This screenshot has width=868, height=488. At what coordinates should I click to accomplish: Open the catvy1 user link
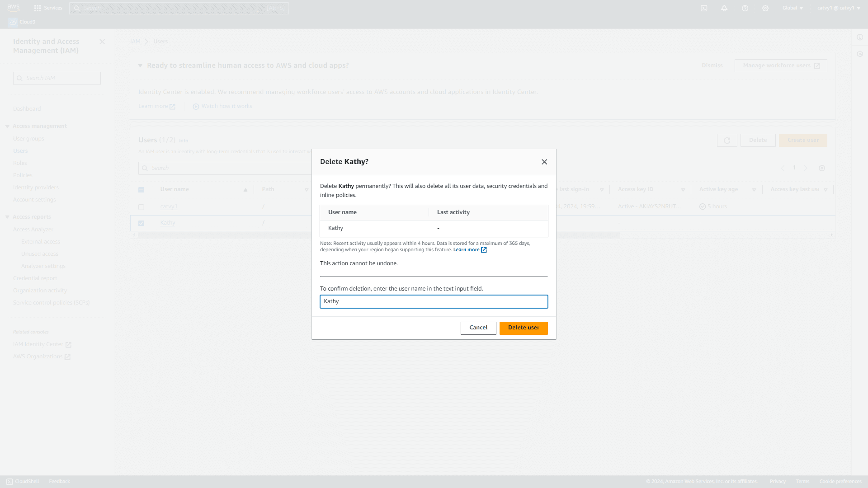(x=169, y=207)
